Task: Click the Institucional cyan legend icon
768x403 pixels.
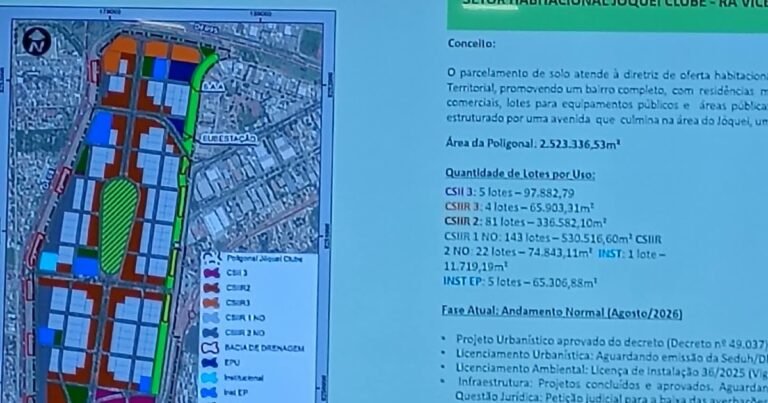Action: pyautogui.click(x=210, y=378)
